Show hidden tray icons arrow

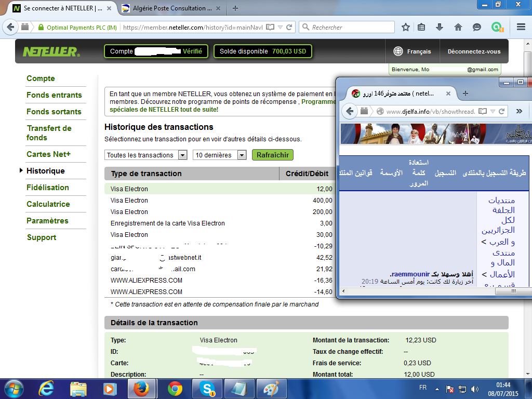click(x=437, y=389)
